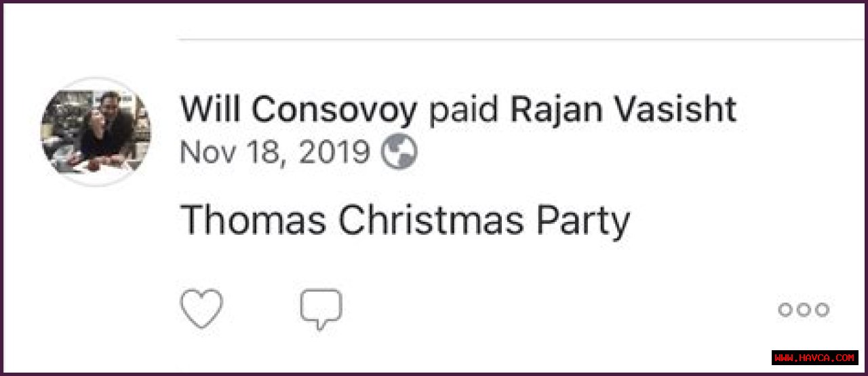The width and height of the screenshot is (868, 376).
Task: Open comments via the speech bubble icon
Action: (x=321, y=309)
